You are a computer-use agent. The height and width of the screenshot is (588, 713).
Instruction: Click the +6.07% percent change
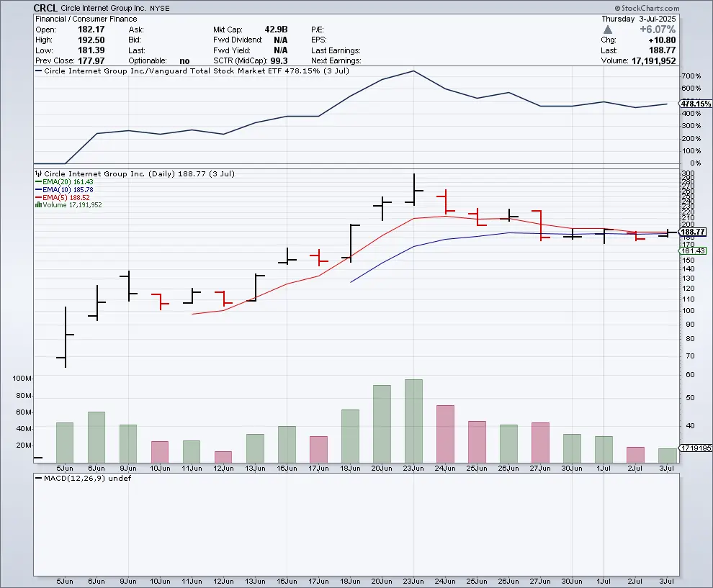(x=658, y=30)
